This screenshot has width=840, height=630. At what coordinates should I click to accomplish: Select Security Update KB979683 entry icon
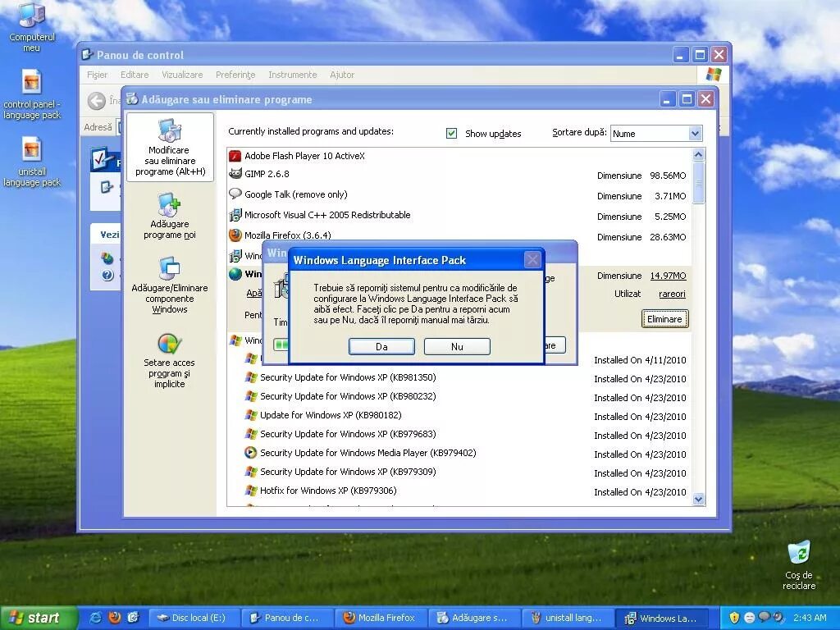251,434
